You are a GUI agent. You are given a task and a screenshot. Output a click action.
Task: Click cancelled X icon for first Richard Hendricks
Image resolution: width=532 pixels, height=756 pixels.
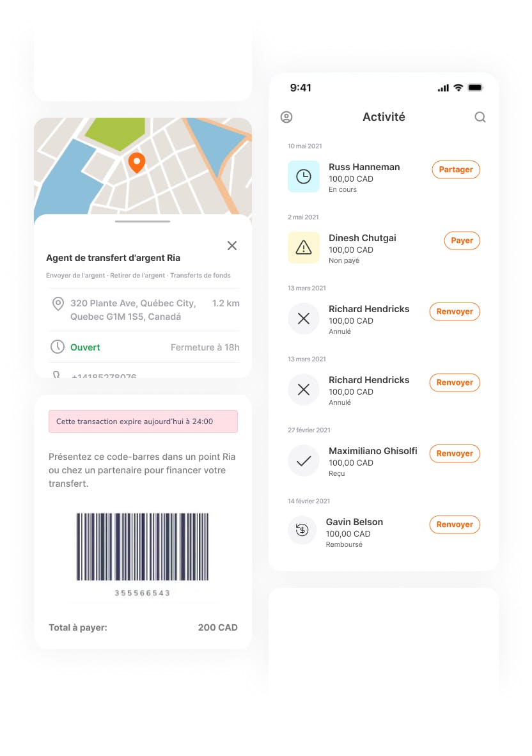[x=304, y=319]
